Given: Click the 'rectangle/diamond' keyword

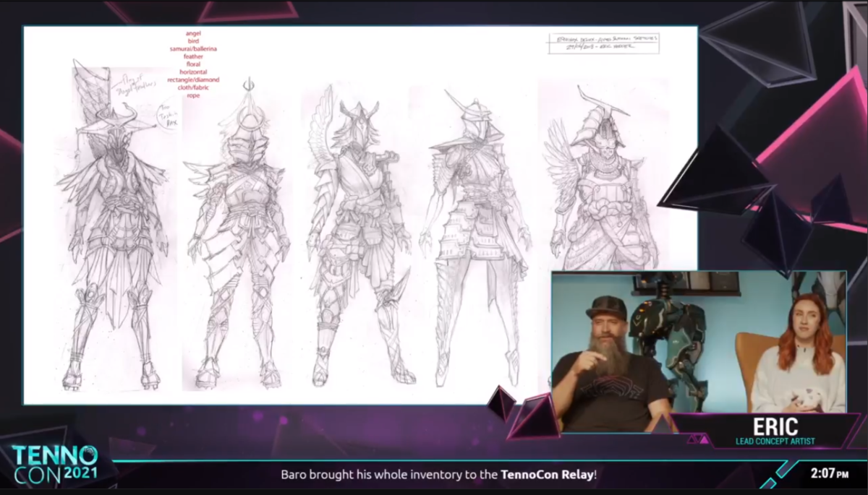Looking at the screenshot, I should click(193, 80).
